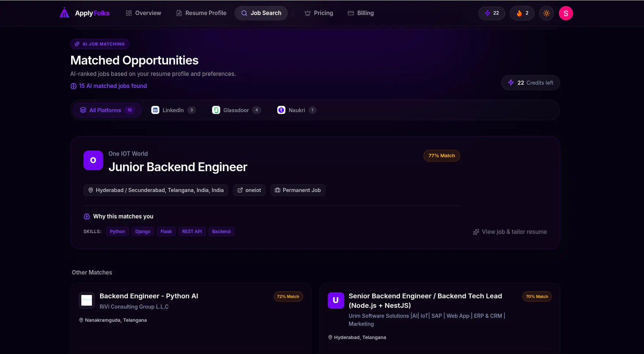Go to Resume Profile tab
The image size is (644, 354).
pyautogui.click(x=201, y=13)
